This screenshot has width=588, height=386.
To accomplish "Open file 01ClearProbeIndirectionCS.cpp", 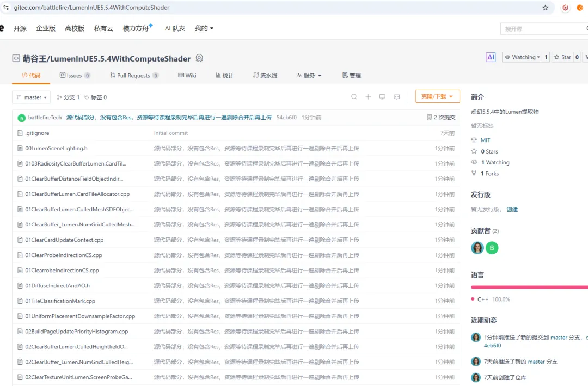I will (x=63, y=255).
